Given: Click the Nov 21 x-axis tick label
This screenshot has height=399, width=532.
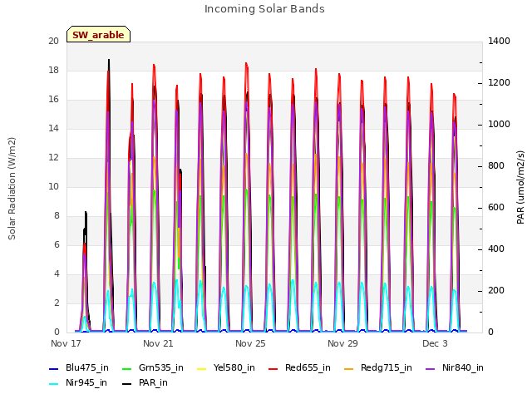Looking at the screenshot, I should tap(158, 343).
